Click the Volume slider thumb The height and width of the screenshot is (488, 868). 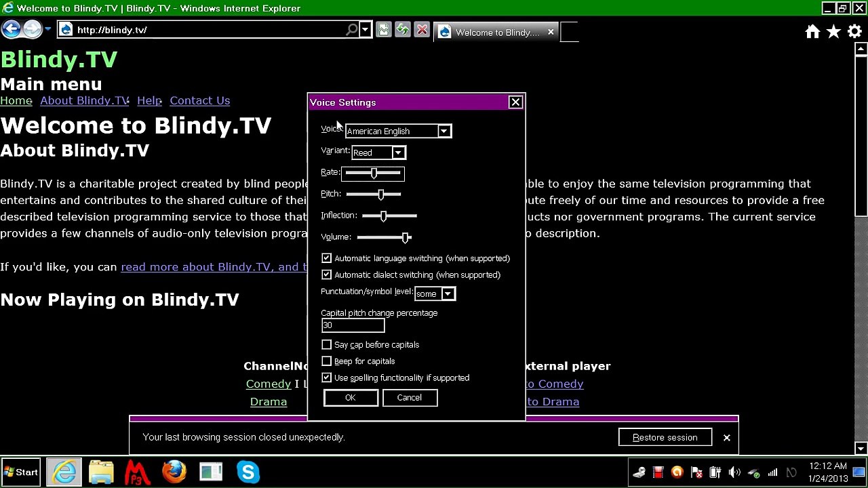[x=406, y=237]
